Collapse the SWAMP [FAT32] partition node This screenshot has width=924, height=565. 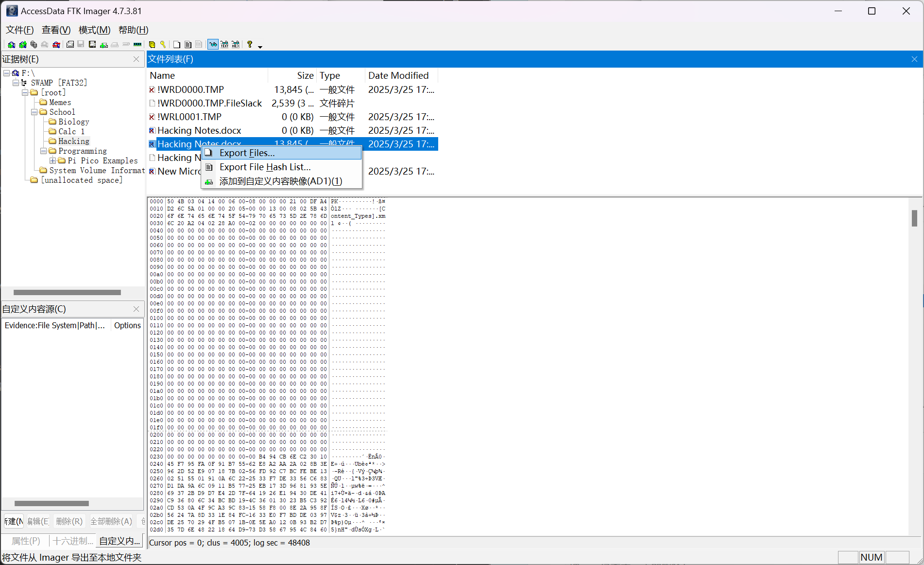(16, 83)
